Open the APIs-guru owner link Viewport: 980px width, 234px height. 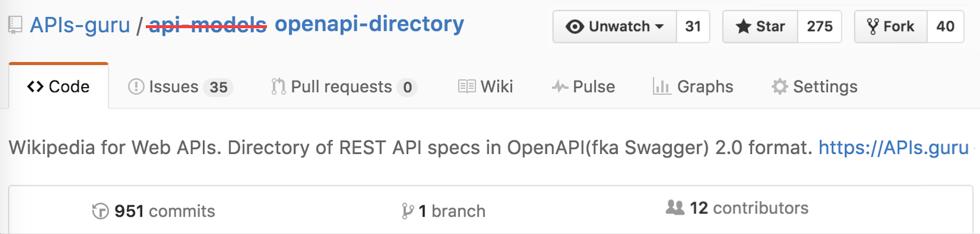[x=80, y=25]
